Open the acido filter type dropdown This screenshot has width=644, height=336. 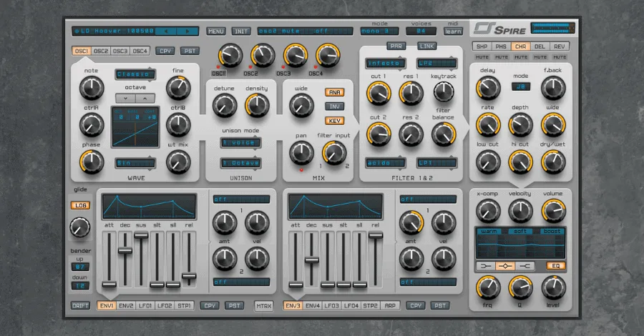pos(385,163)
